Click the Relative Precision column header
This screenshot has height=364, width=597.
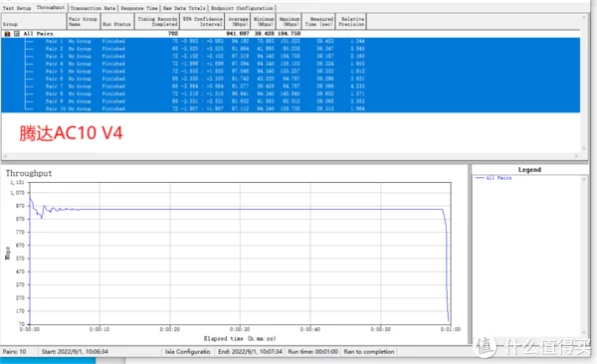(x=351, y=21)
